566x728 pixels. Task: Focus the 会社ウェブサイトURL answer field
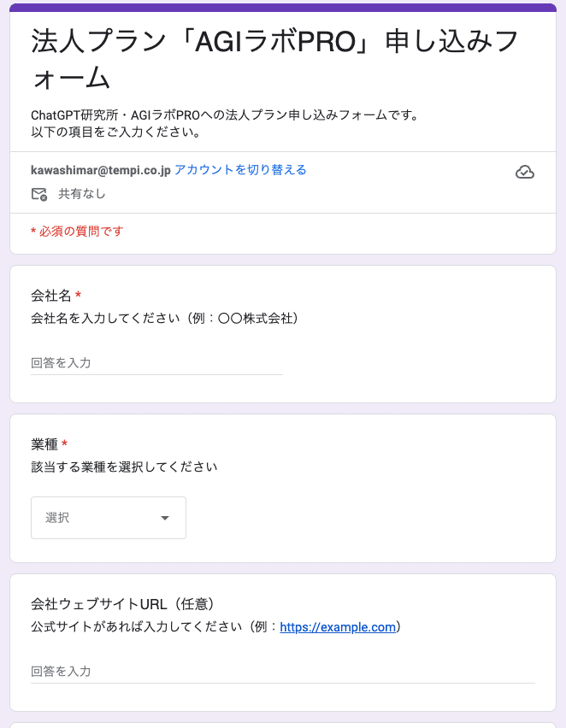pyautogui.click(x=282, y=671)
